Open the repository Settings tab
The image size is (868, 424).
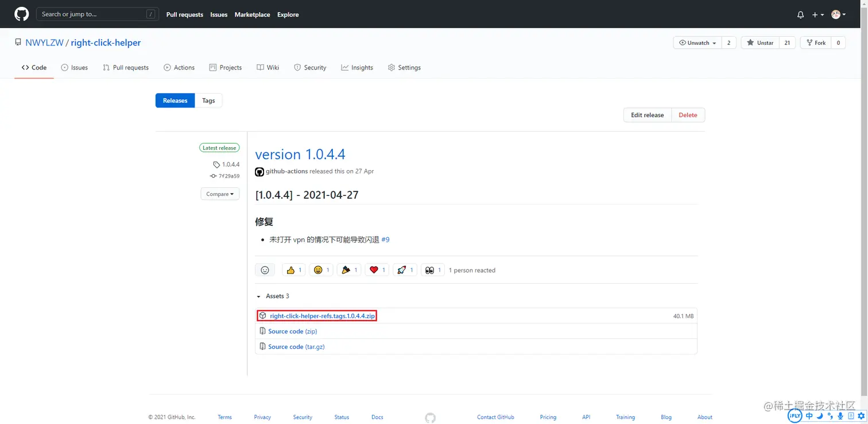pyautogui.click(x=404, y=68)
